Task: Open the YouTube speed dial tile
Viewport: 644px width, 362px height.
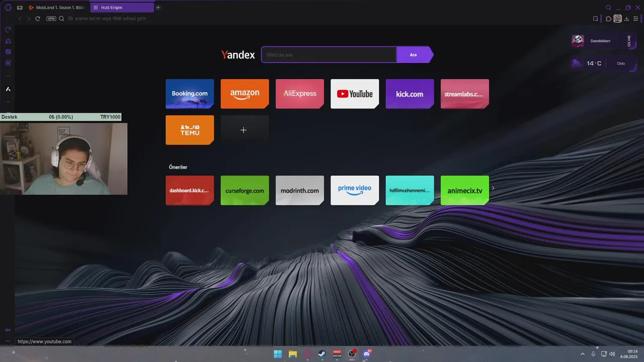Action: coord(355,94)
